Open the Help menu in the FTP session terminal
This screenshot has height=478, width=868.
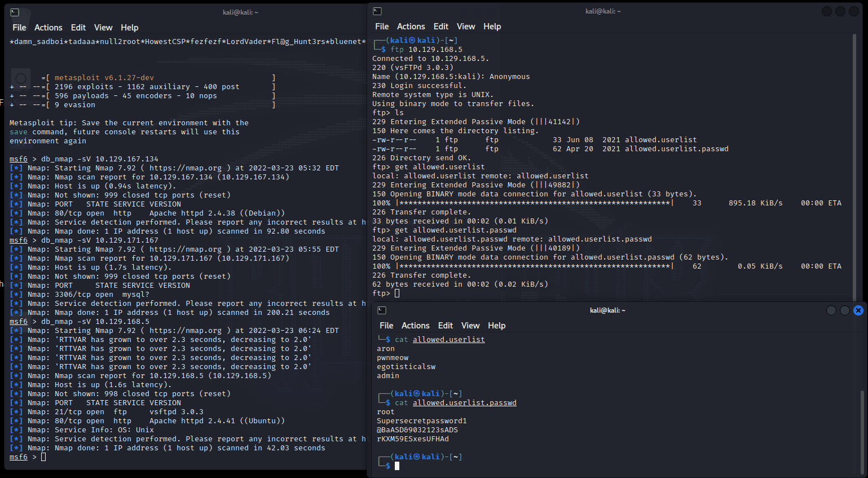(x=492, y=27)
